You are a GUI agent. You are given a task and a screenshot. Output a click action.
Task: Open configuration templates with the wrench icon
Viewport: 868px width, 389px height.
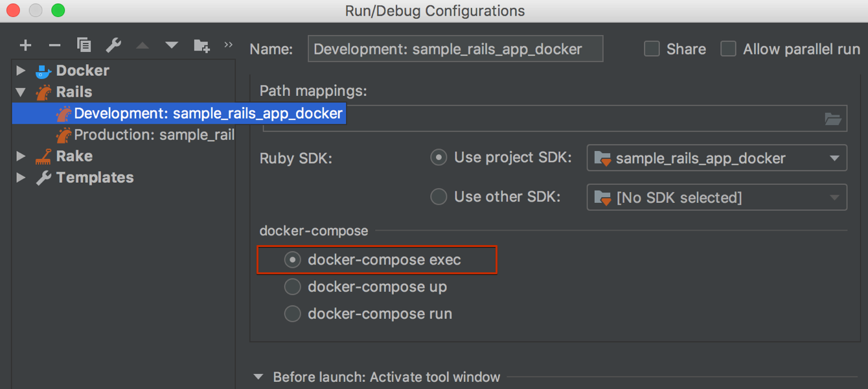(113, 45)
